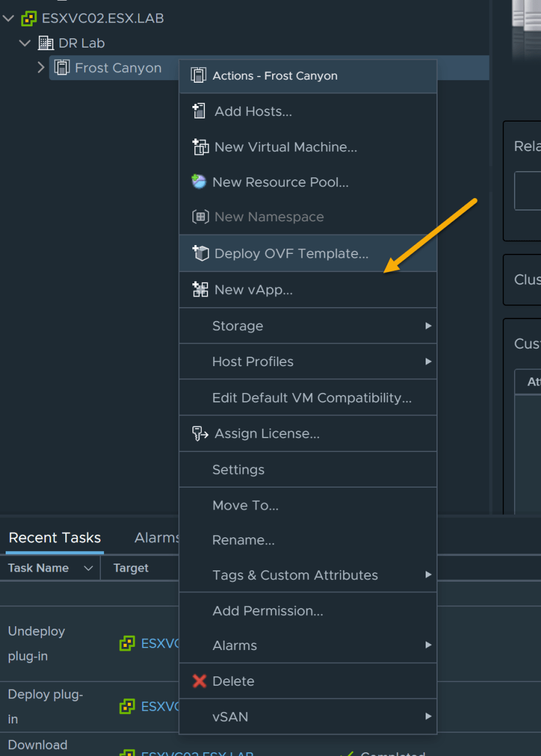Expand the Frost Canyon cluster node
Viewport: 541px width, 756px height.
41,67
